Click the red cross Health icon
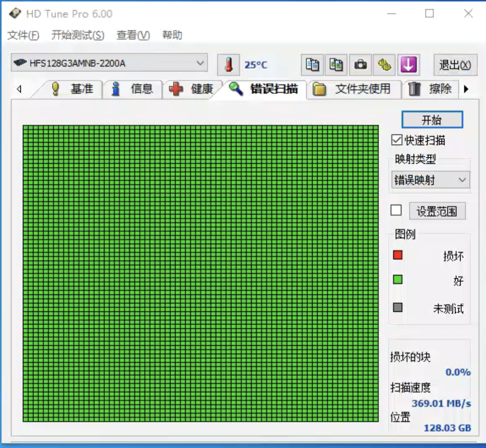This screenshot has width=486, height=448. pyautogui.click(x=176, y=89)
